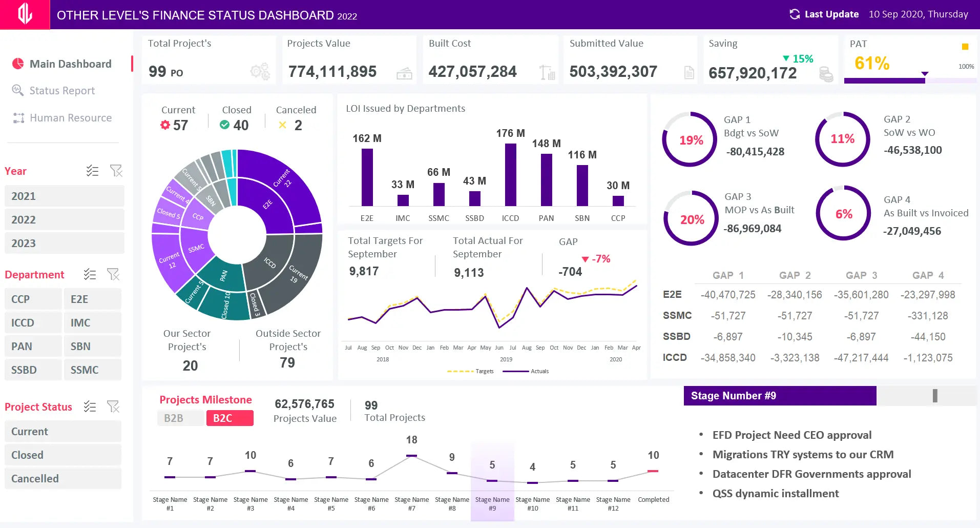Click the gears icon in Total Project's card

pos(260,72)
